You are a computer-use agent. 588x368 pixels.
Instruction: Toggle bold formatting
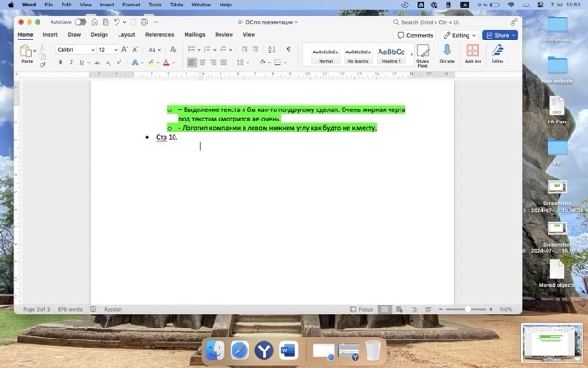(x=61, y=63)
